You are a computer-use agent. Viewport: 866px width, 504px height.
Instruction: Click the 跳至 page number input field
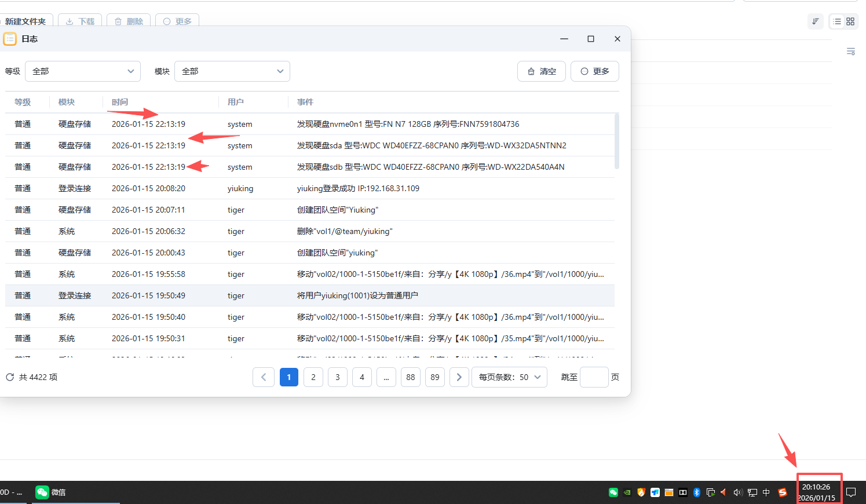594,377
